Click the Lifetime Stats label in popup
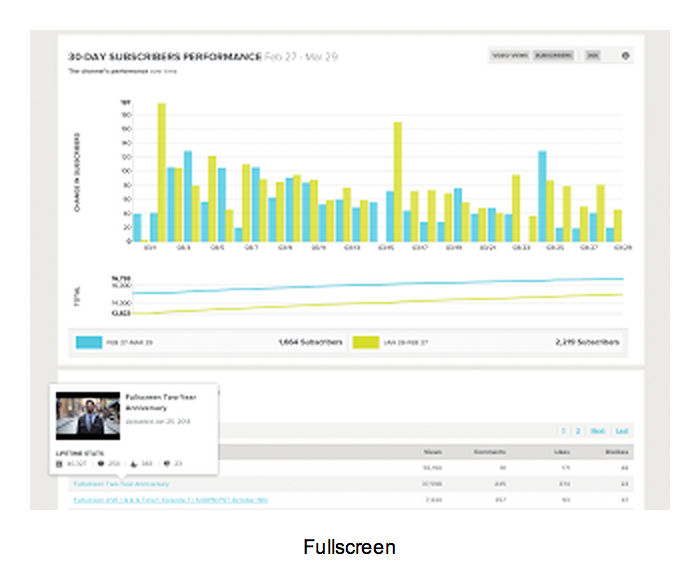This screenshot has width=698, height=570. (80, 453)
